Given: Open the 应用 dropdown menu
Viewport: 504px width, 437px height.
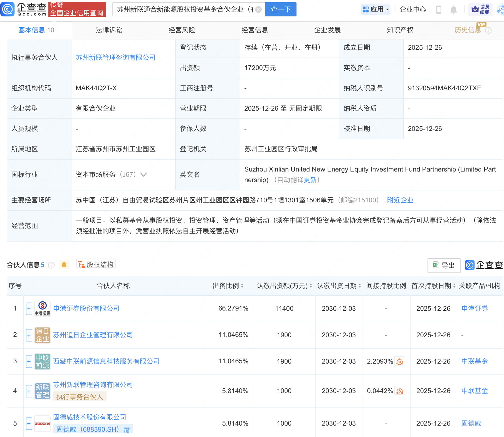Looking at the screenshot, I should coord(376,9).
